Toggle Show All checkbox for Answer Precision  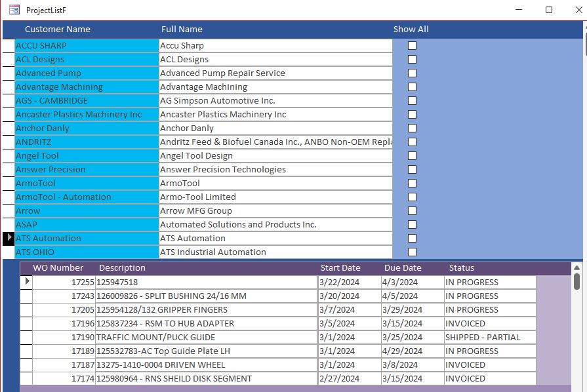[412, 169]
